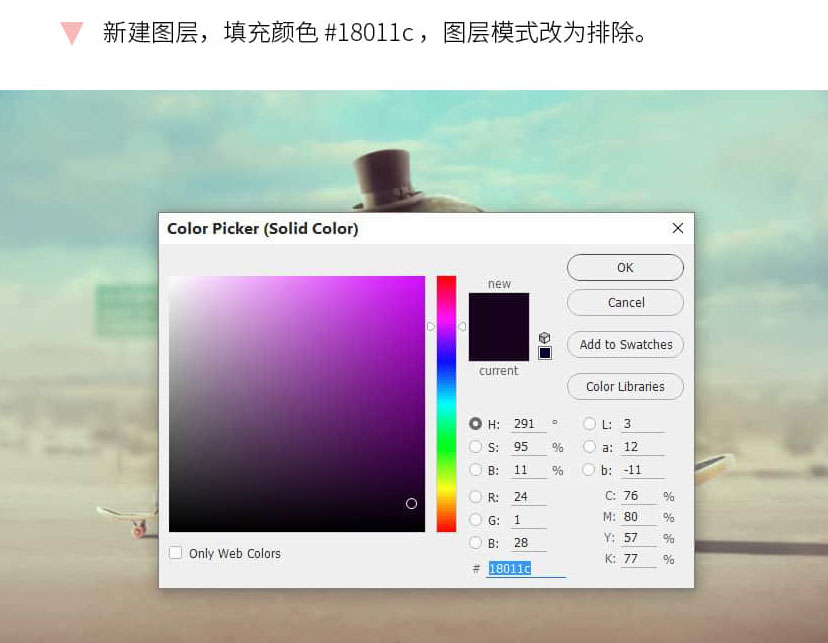Click the C cyan field value 76
Viewport: 828px width, 643px height.
[638, 496]
